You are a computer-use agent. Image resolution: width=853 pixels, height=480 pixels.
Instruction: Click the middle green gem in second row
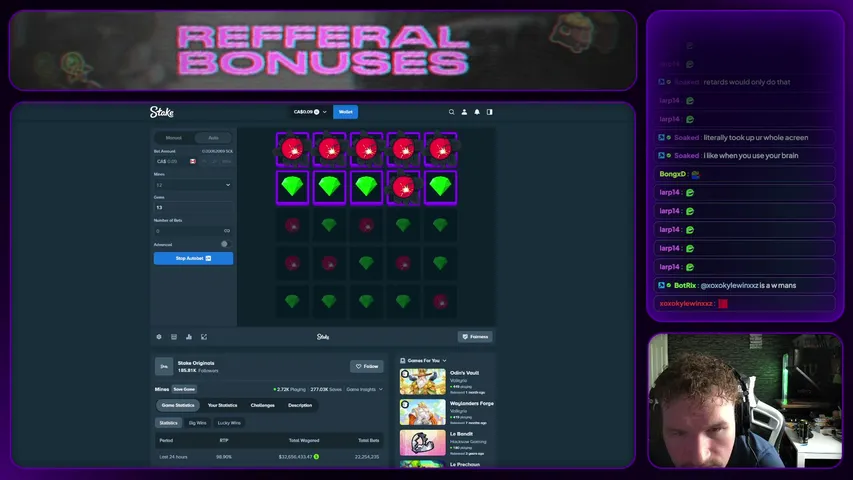coord(366,187)
